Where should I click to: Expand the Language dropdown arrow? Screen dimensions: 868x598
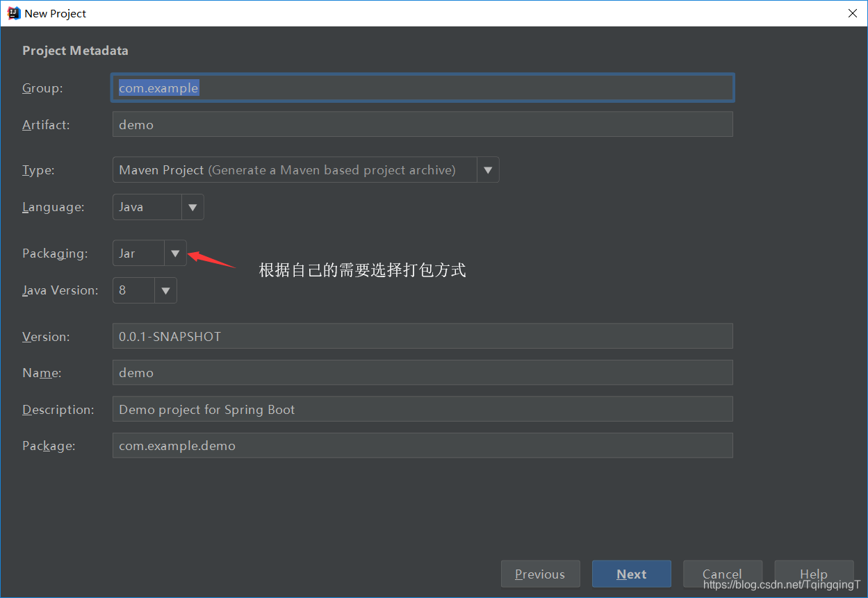pos(193,207)
